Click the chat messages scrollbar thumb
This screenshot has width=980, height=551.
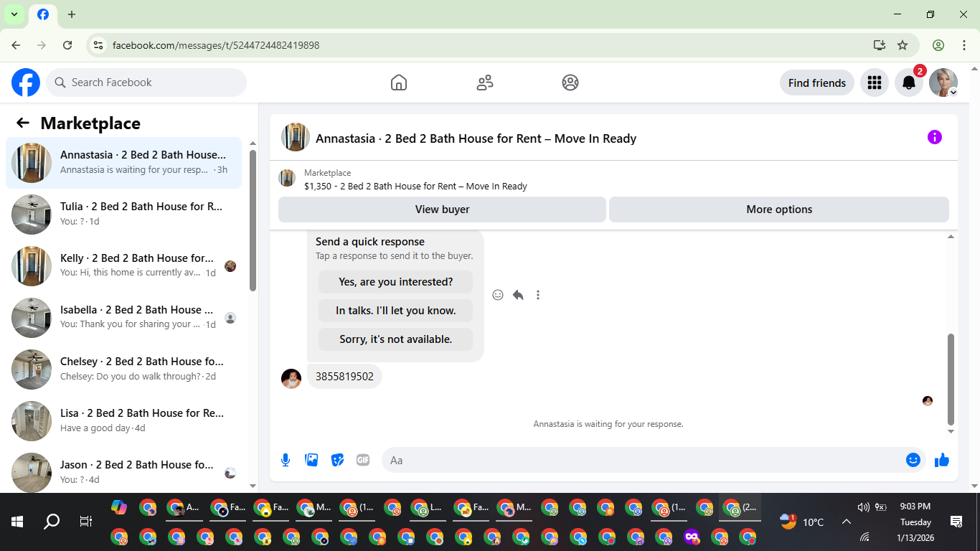951,380
